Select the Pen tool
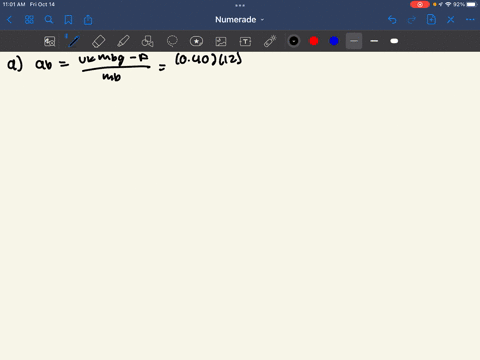480x360 pixels. click(74, 41)
